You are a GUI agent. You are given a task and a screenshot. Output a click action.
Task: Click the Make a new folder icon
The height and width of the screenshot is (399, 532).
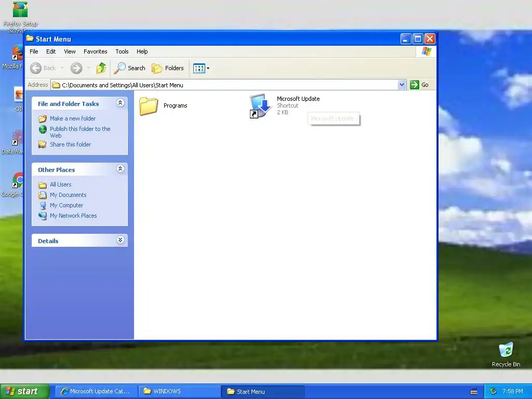tap(43, 119)
